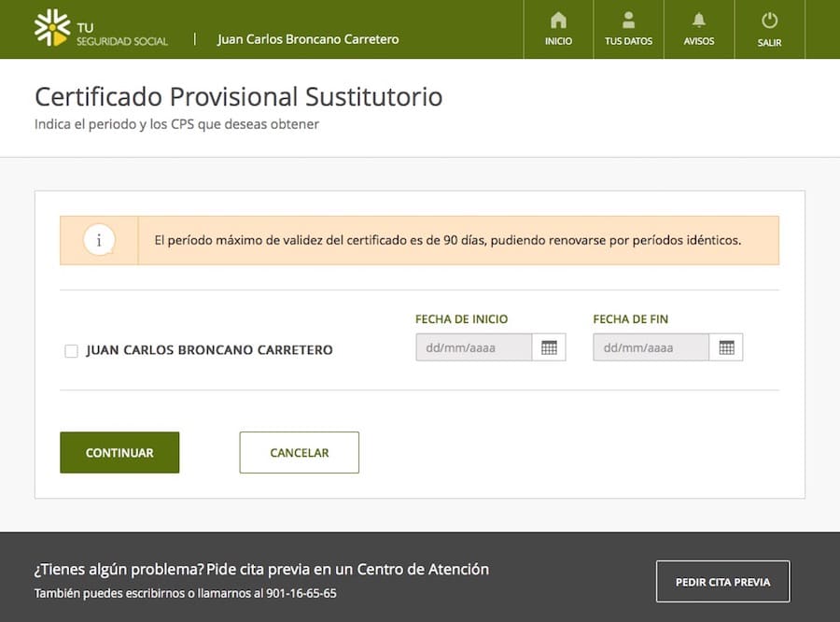Image resolution: width=840 pixels, height=622 pixels.
Task: Click the Fecha de fin date field
Action: coord(651,347)
